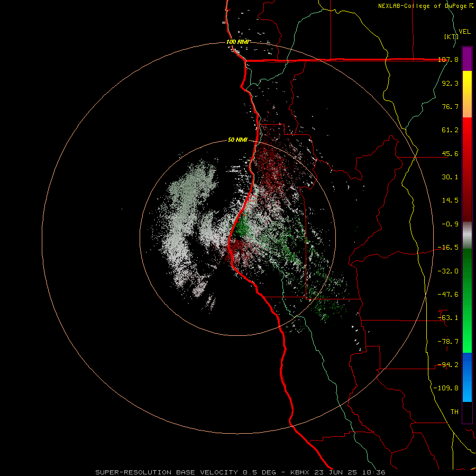This screenshot has width=476, height=476.
Task: Click the 45.6 velocity scale value
Action: click(x=450, y=153)
